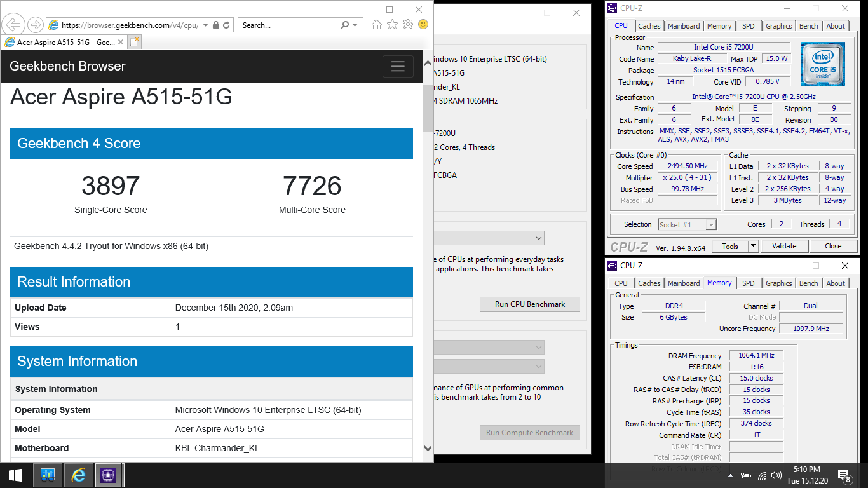The height and width of the screenshot is (488, 868).
Task: Send feedback via smiley icon
Action: click(423, 25)
